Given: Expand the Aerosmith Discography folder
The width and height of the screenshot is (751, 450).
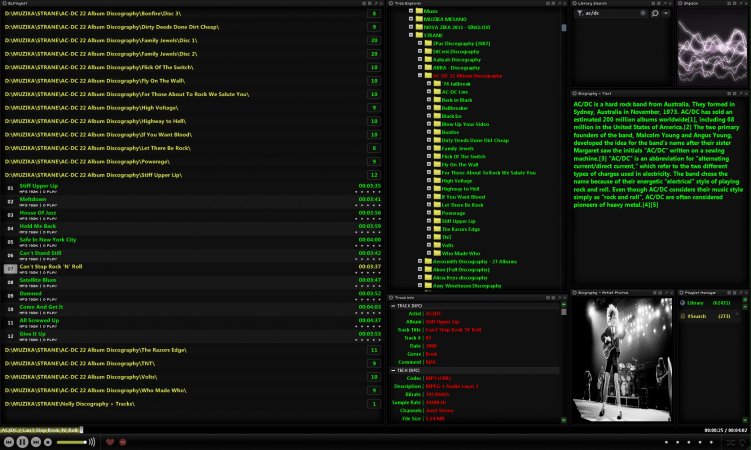Looking at the screenshot, I should pyautogui.click(x=420, y=261).
